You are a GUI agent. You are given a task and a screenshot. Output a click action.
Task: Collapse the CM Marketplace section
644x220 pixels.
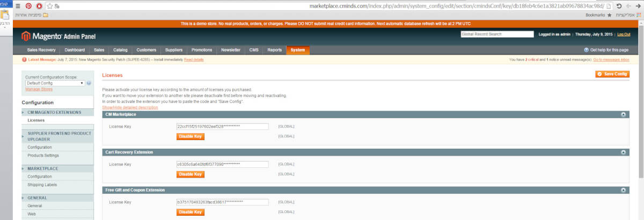click(x=623, y=114)
